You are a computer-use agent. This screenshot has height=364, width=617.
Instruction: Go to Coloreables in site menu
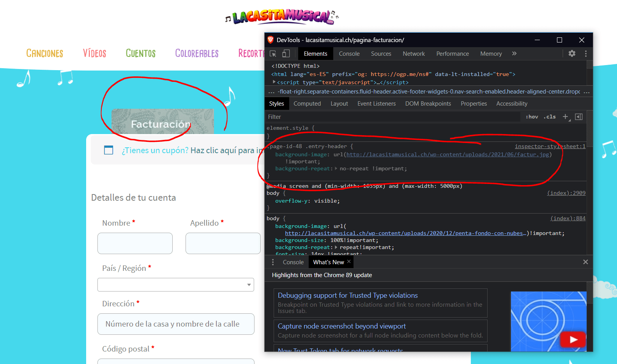[x=197, y=53]
